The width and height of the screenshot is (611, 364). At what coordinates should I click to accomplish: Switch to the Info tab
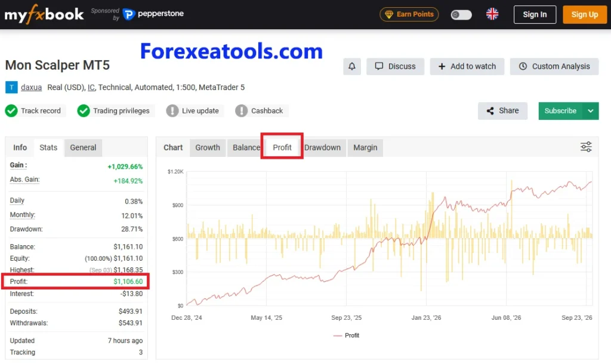pos(20,147)
